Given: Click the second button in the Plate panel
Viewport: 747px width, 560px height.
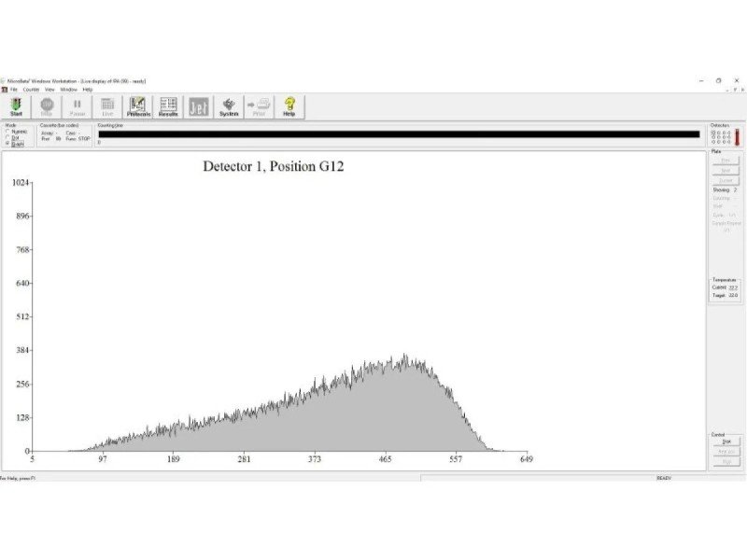Looking at the screenshot, I should pyautogui.click(x=726, y=171).
